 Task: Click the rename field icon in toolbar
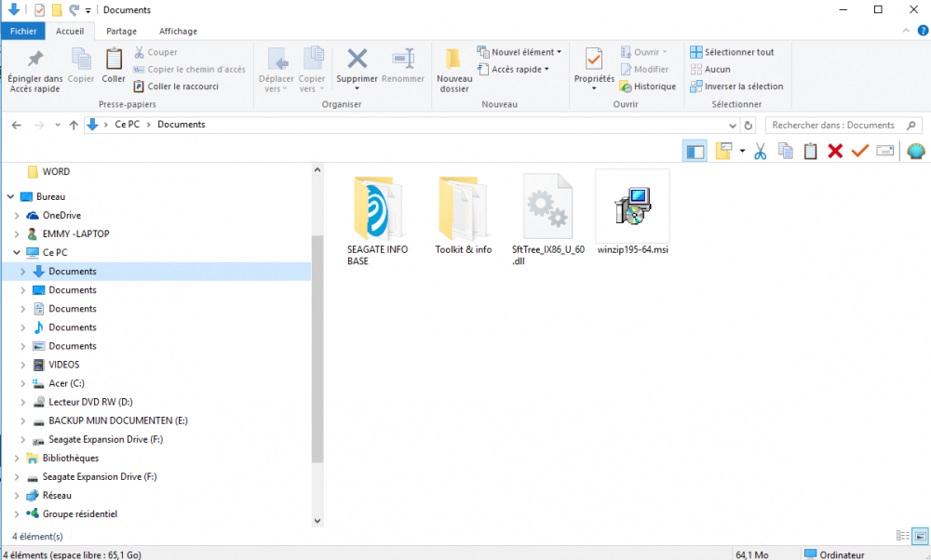[x=884, y=152]
